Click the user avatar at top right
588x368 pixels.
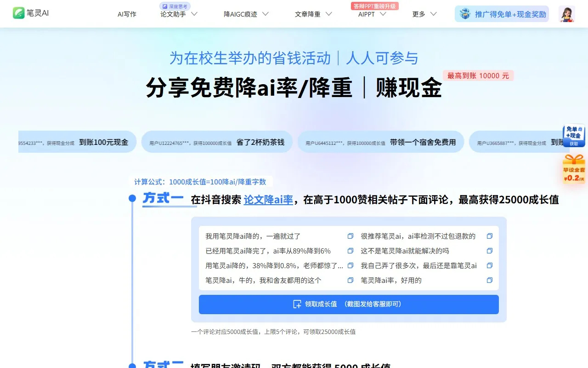click(566, 14)
